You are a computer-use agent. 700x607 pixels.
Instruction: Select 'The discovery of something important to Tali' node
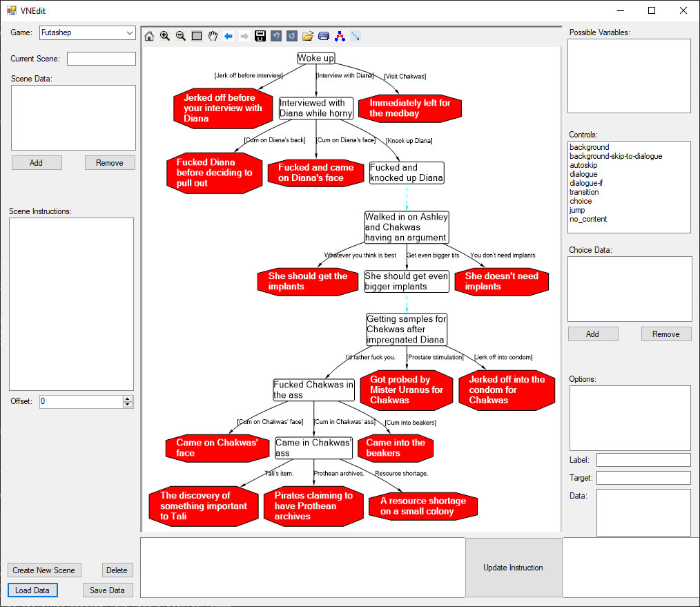tap(204, 505)
